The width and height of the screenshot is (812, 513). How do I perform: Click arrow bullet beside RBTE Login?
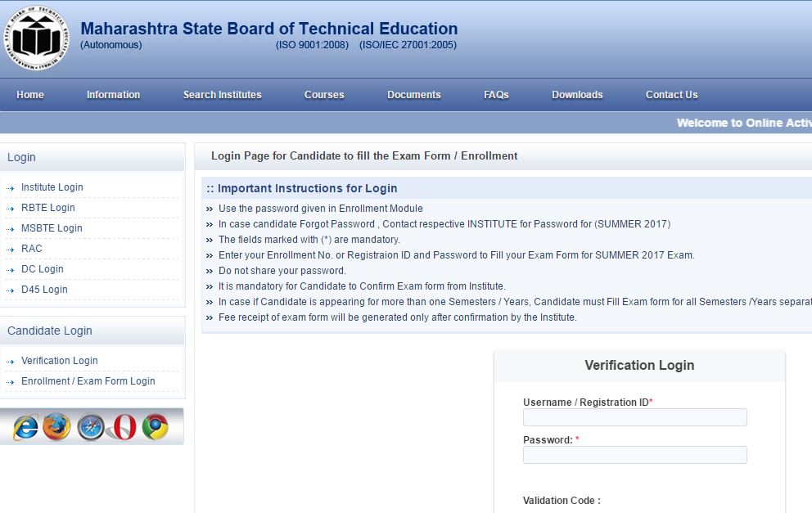click(11, 209)
